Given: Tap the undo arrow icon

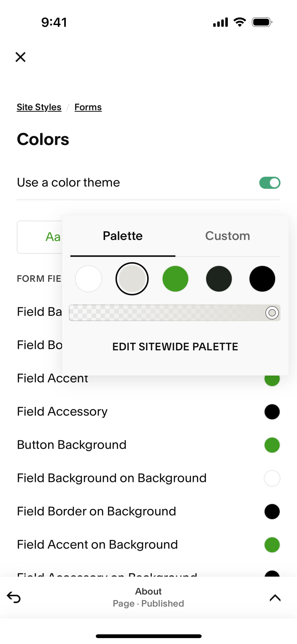Looking at the screenshot, I should (14, 597).
